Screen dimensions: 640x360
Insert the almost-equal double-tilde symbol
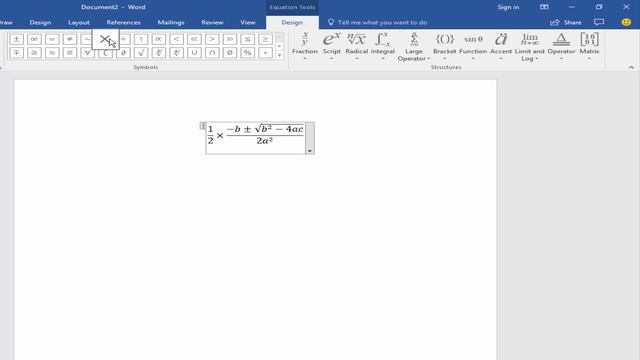click(52, 53)
